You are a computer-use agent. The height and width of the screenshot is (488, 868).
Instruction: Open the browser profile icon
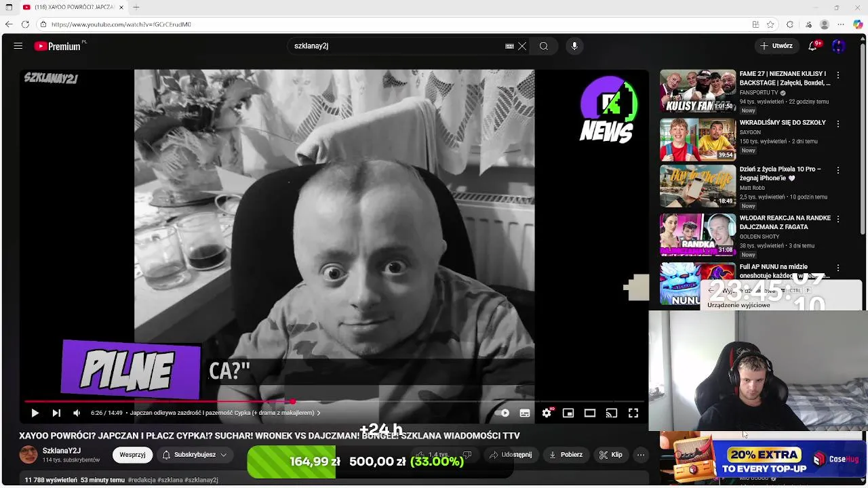pyautogui.click(x=824, y=24)
